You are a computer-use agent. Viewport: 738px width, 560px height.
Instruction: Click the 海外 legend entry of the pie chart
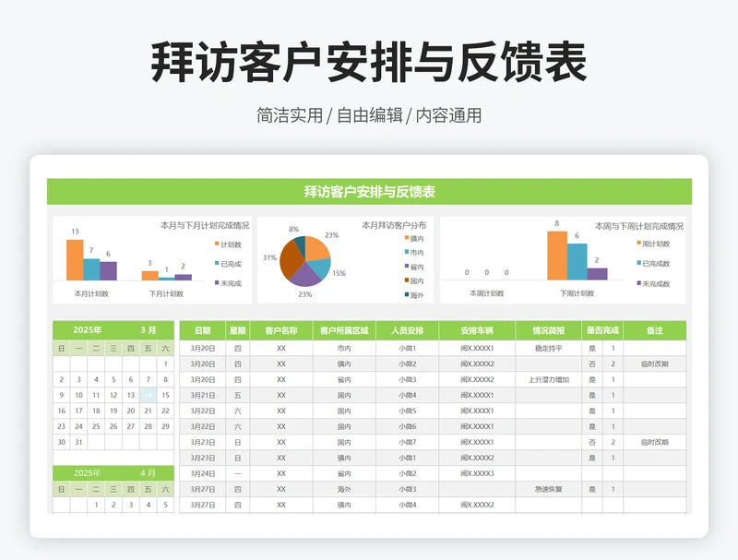click(x=414, y=295)
